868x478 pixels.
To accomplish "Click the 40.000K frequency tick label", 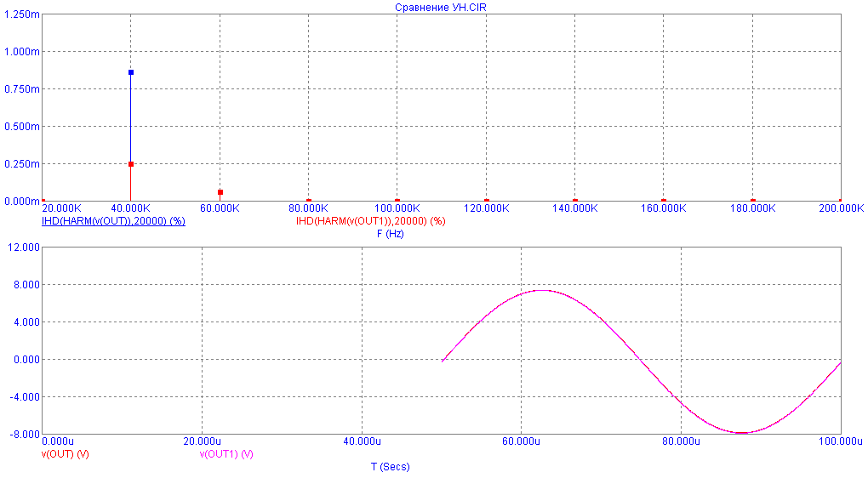I will [131, 208].
